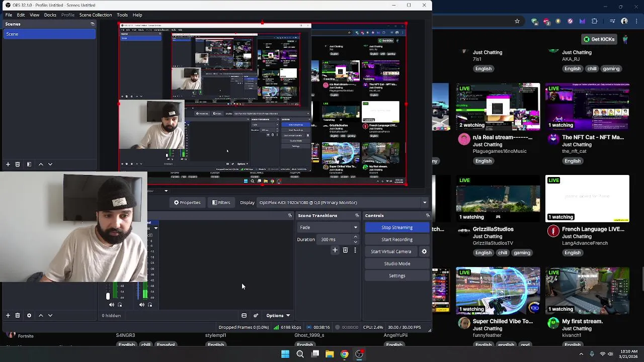Open the View menu

(x=34, y=15)
